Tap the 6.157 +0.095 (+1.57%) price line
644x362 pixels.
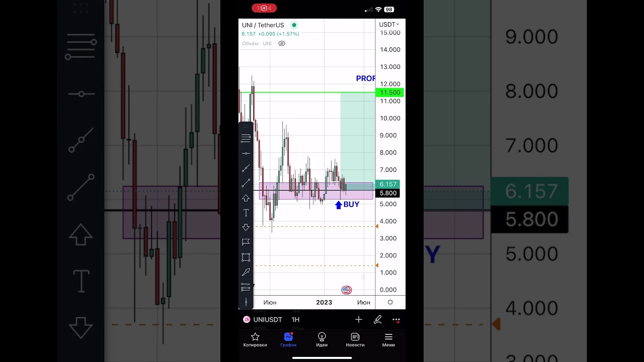pos(270,34)
